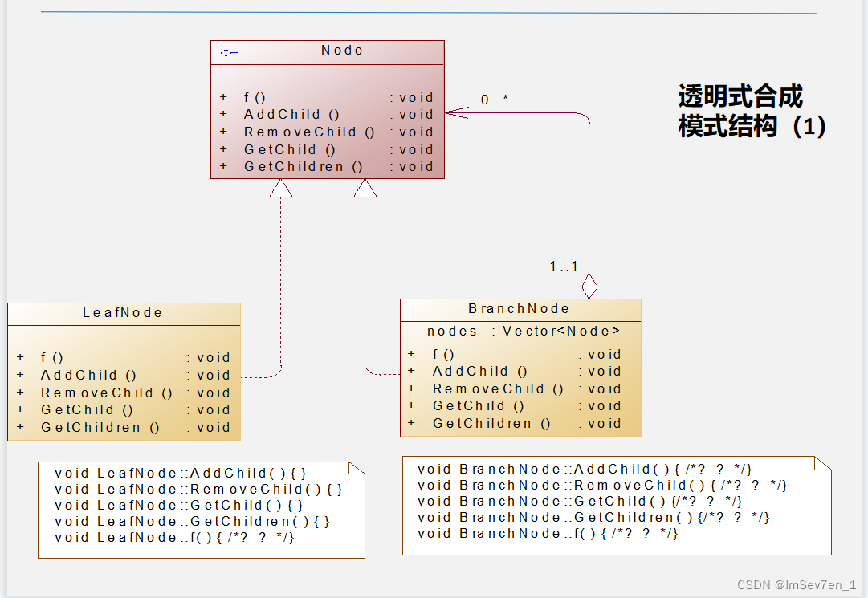Select GetChild() in the Node class
868x598 pixels.
coord(327,150)
